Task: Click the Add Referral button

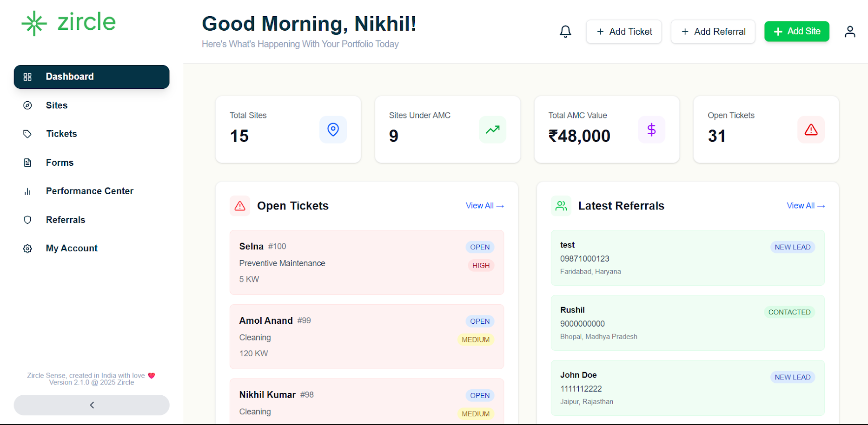Action: tap(713, 32)
